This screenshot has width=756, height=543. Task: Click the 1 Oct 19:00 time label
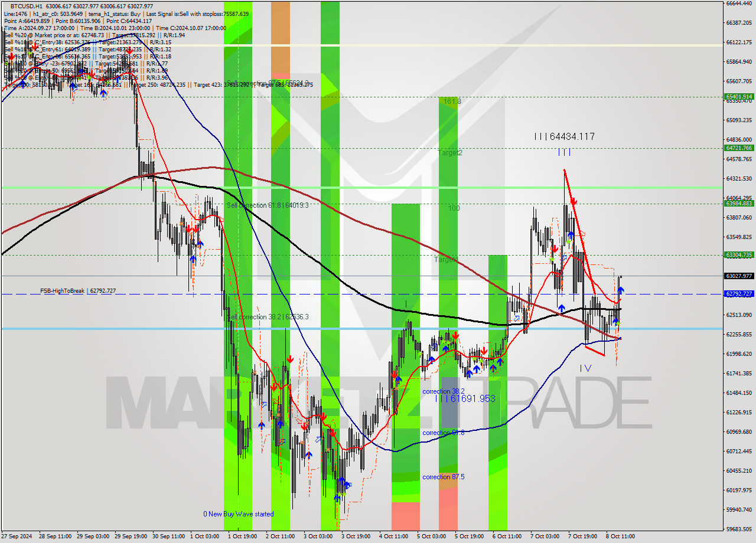[x=242, y=537]
